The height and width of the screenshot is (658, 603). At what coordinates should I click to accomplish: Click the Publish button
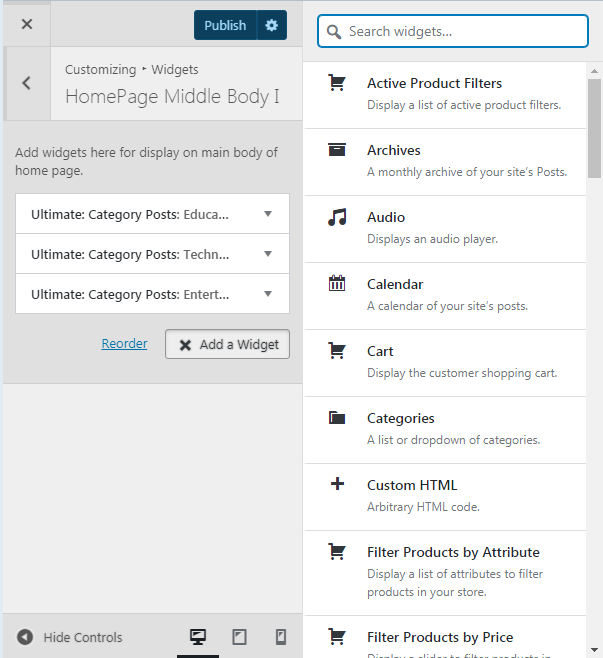point(225,25)
